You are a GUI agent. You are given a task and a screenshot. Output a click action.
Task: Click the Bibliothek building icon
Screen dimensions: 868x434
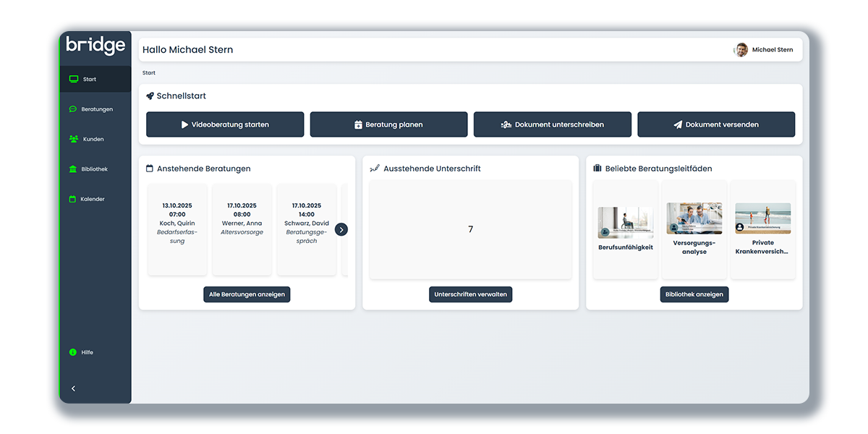click(x=73, y=169)
